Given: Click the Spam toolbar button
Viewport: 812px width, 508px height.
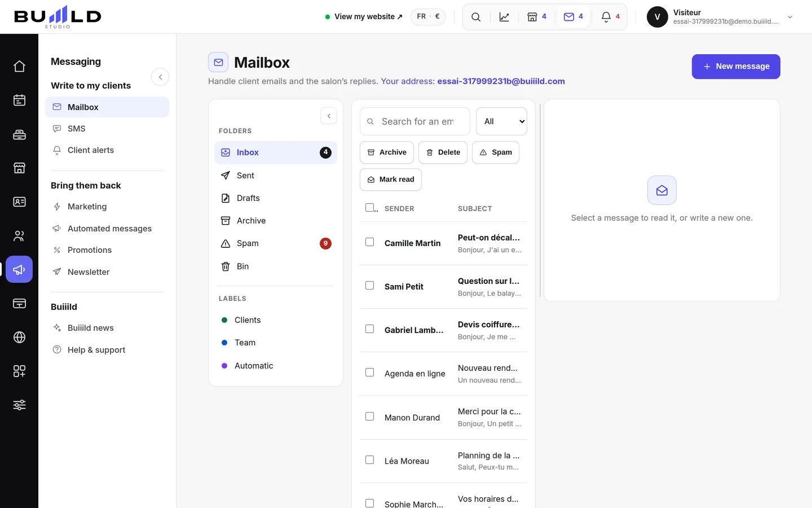Looking at the screenshot, I should [496, 152].
